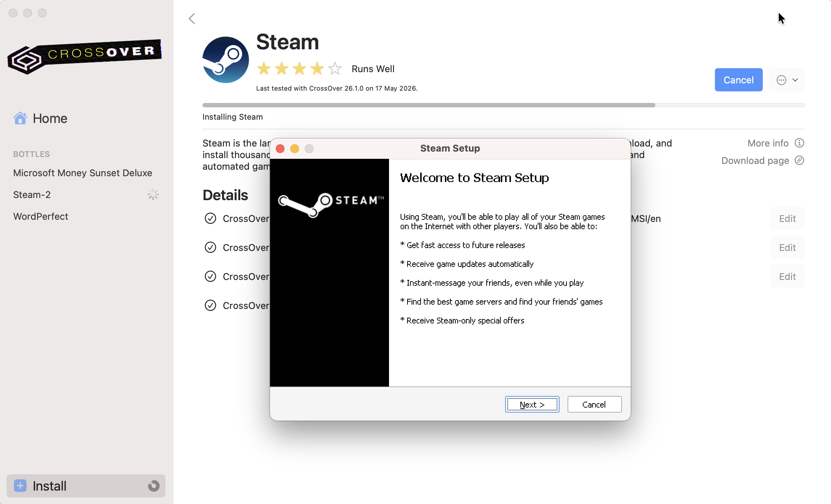
Task: Click the Steam-2 loading spinner
Action: click(153, 195)
